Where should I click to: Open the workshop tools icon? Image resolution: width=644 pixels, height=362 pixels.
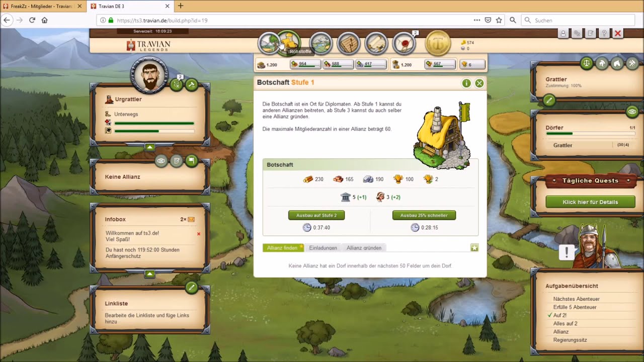(x=632, y=63)
